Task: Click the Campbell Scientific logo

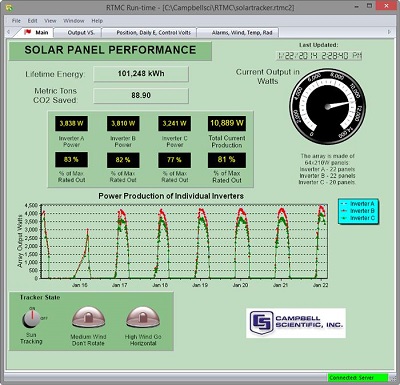Action: [296, 323]
